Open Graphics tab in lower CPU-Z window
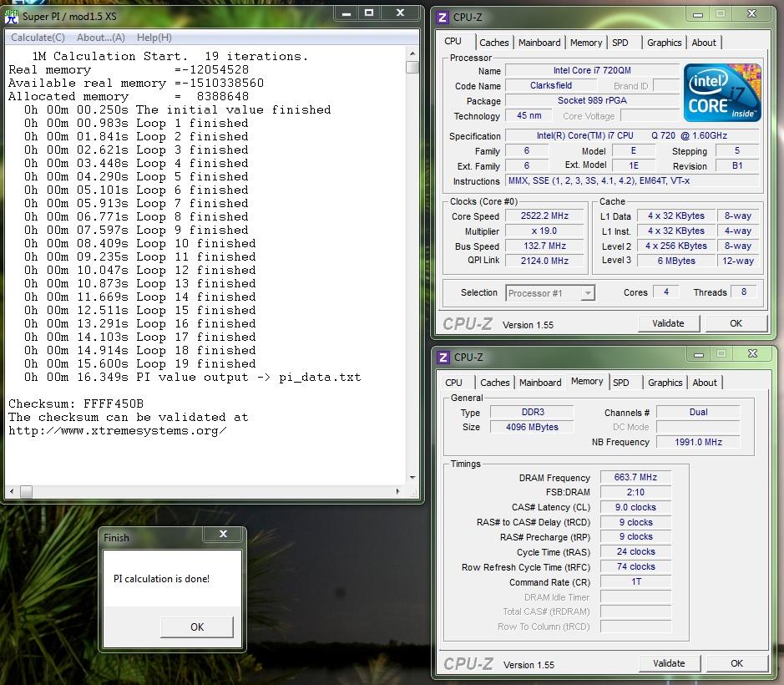Image resolution: width=784 pixels, height=685 pixels. (x=665, y=383)
